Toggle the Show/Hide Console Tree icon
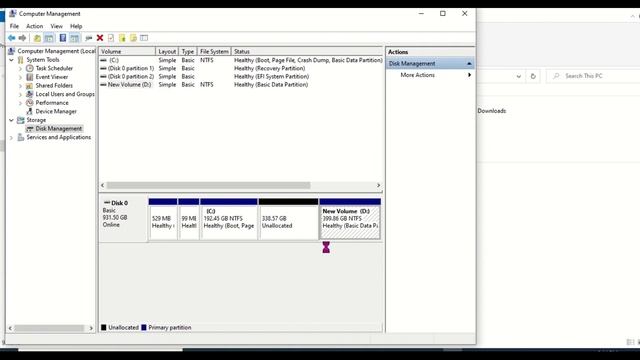The image size is (640, 360). [49, 38]
